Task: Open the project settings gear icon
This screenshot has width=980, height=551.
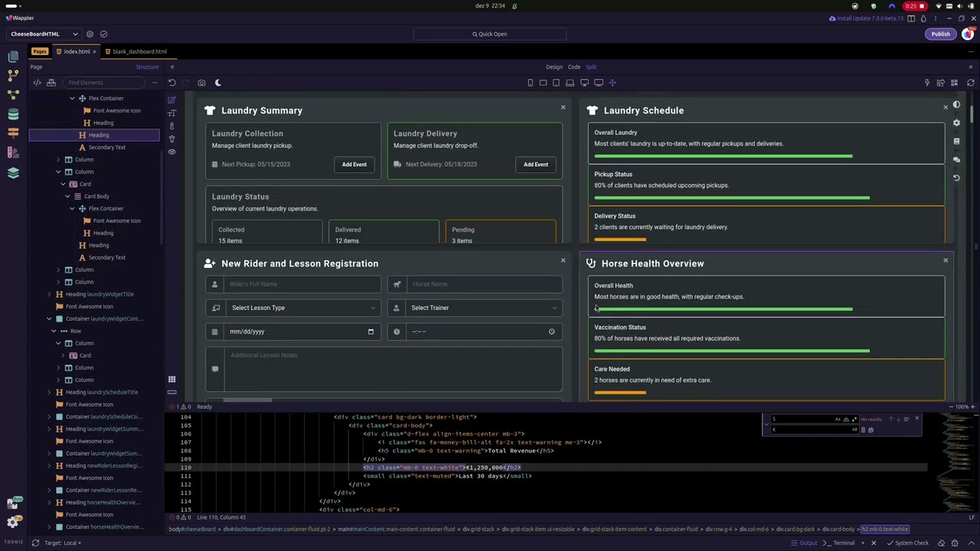Action: (x=90, y=34)
